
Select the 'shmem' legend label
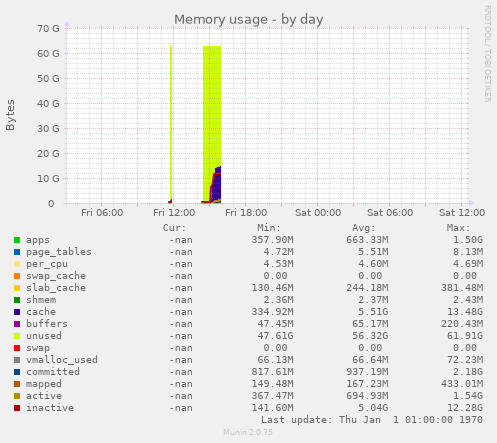(x=41, y=300)
